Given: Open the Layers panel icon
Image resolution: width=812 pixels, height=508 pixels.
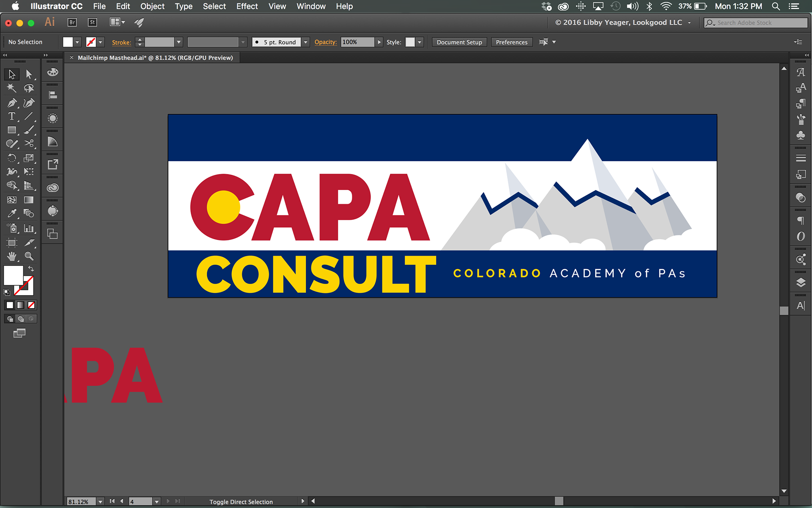Looking at the screenshot, I should pos(801,283).
